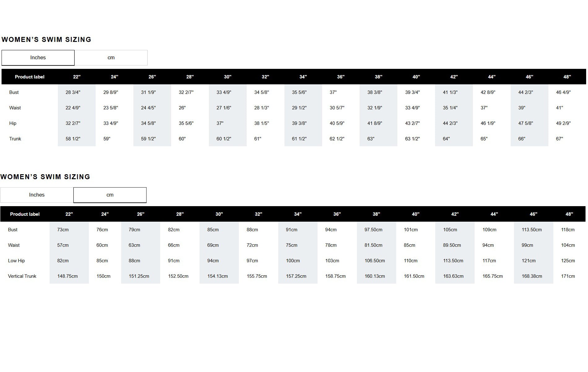Click the Vertical Trunk row label
Image resolution: width=588 pixels, height=372 pixels.
[x=22, y=276]
